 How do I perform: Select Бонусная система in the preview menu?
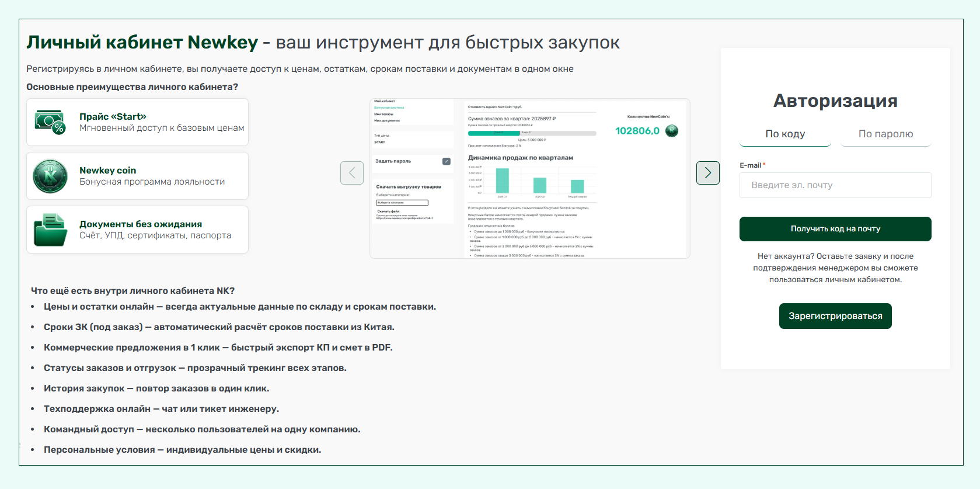[x=389, y=107]
